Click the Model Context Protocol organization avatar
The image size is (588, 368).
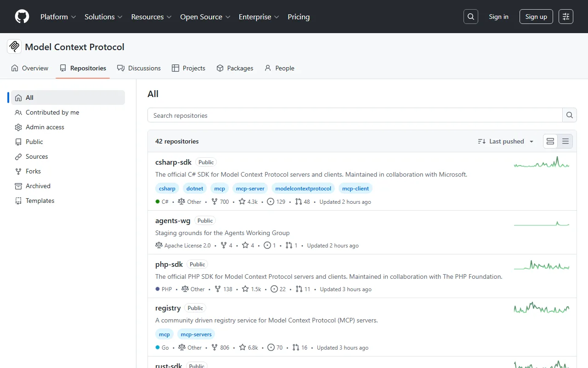click(x=14, y=46)
